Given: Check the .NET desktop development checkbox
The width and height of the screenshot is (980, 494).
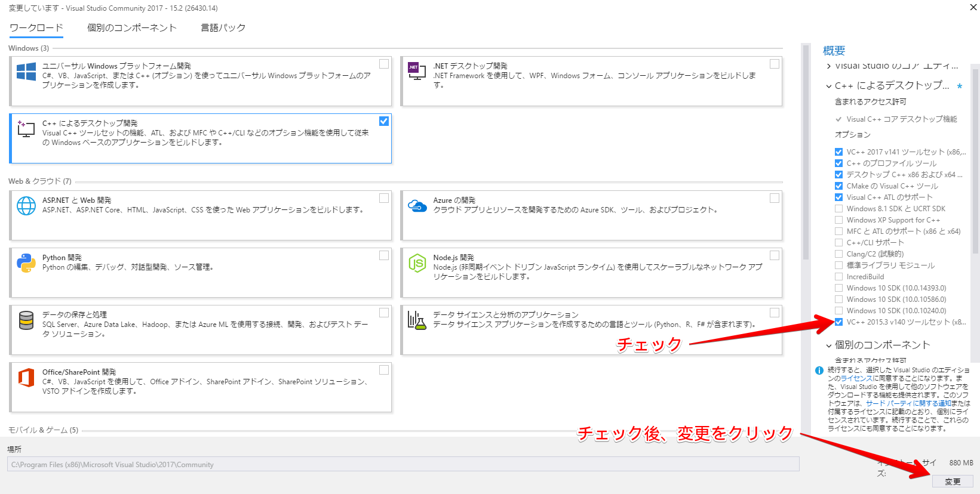Looking at the screenshot, I should 775,64.
